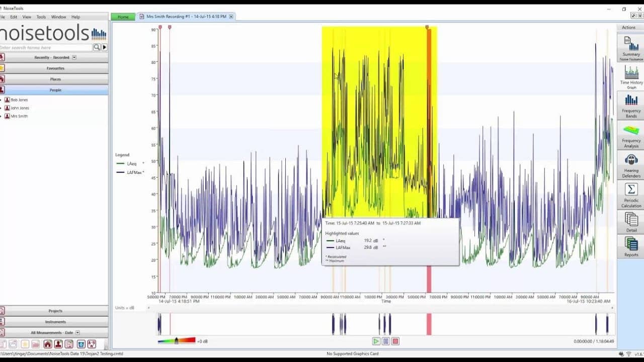Click the LAFMax blue legend entry

[x=130, y=172]
